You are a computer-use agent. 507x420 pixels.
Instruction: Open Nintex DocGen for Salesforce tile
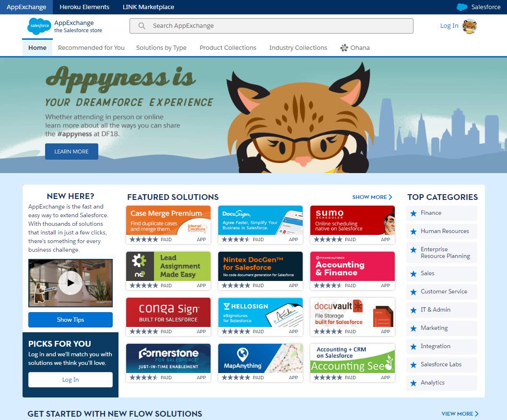click(x=260, y=270)
